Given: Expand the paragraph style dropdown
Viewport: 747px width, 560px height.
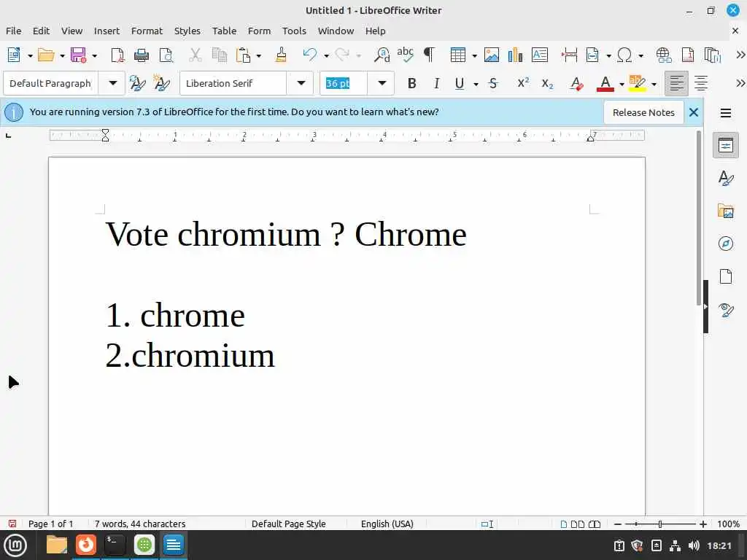Looking at the screenshot, I should coord(113,83).
